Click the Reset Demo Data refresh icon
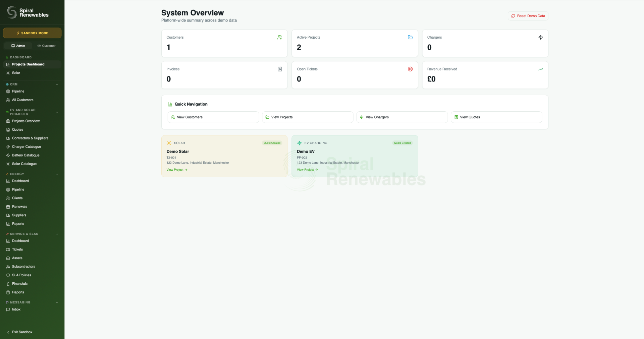This screenshot has width=644, height=339. tap(513, 16)
